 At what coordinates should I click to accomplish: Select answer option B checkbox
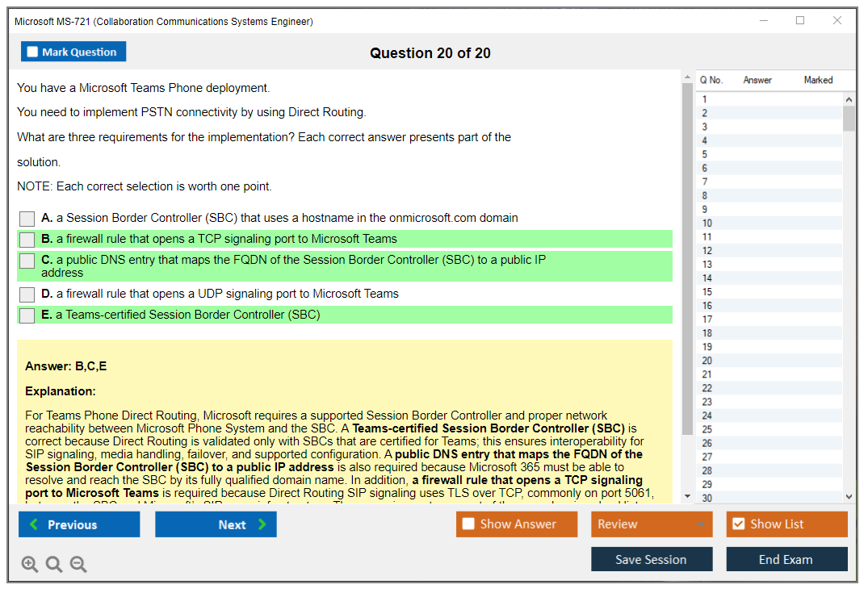27,240
